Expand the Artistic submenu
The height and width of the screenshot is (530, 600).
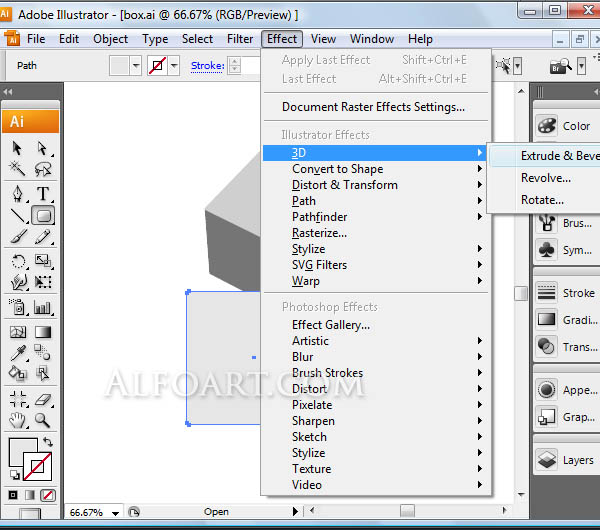pyautogui.click(x=375, y=341)
